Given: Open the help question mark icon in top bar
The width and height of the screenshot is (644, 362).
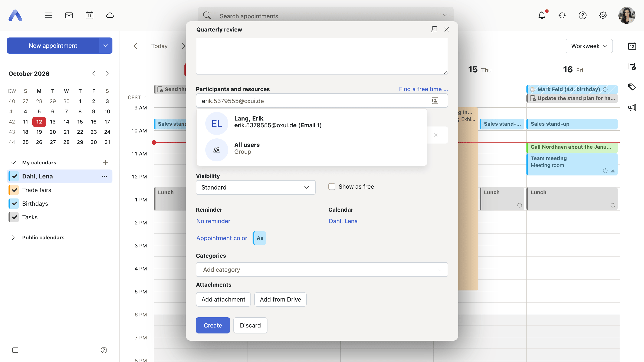Looking at the screenshot, I should (582, 16).
